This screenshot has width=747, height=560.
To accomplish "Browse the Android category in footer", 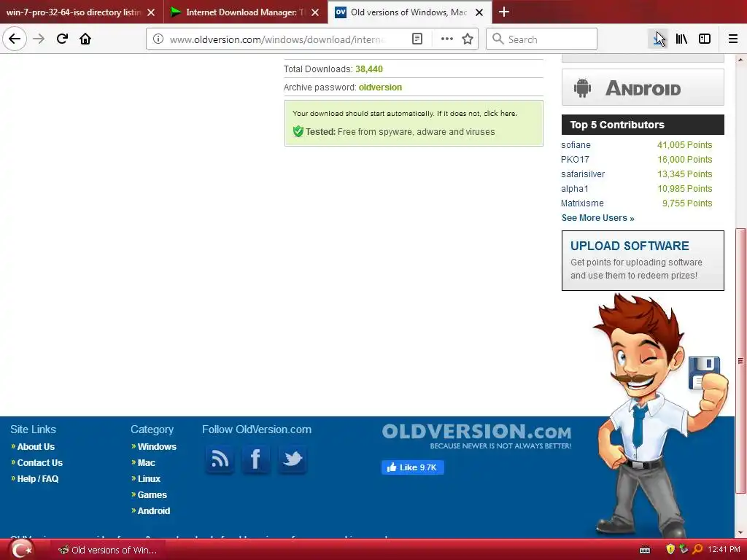I will coord(153,511).
